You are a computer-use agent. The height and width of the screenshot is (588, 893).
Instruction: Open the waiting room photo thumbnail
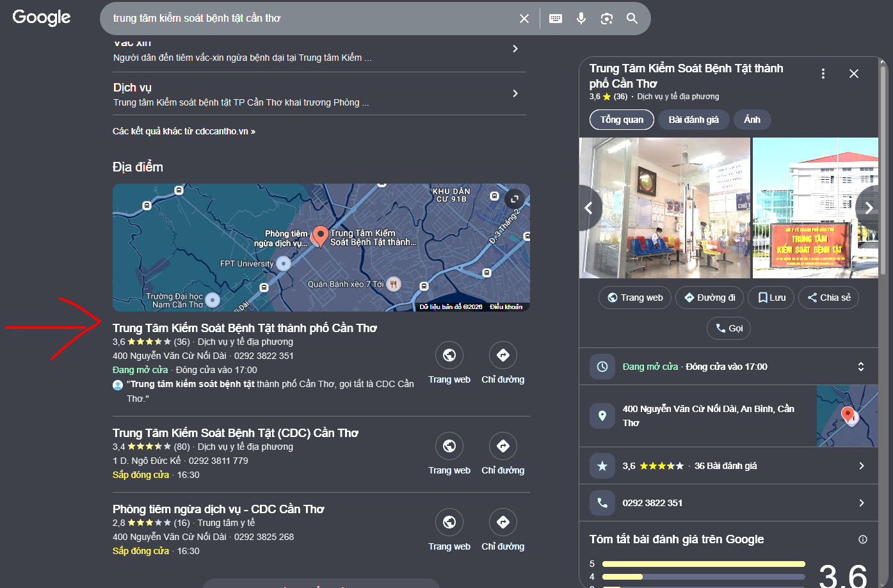664,208
